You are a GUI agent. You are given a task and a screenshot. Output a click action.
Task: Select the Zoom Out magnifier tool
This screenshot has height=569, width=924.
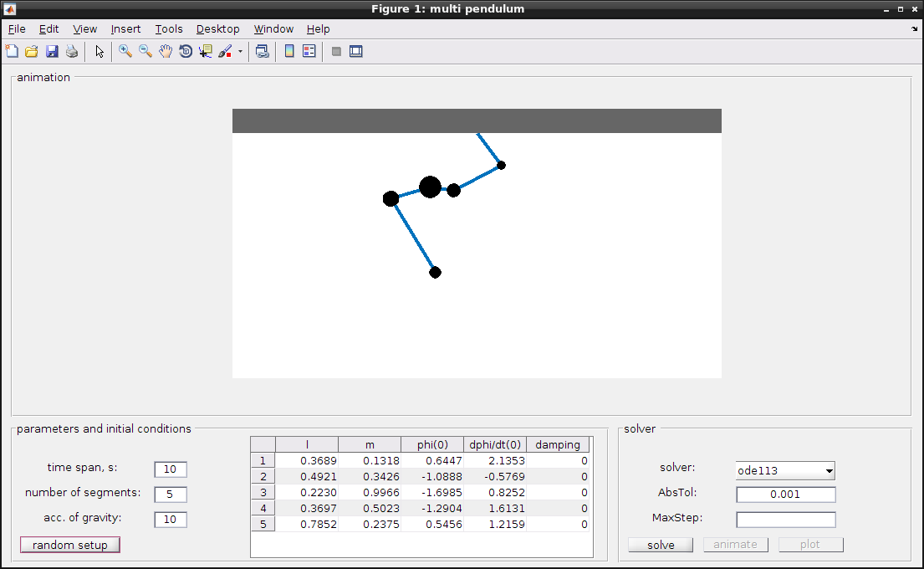(145, 51)
